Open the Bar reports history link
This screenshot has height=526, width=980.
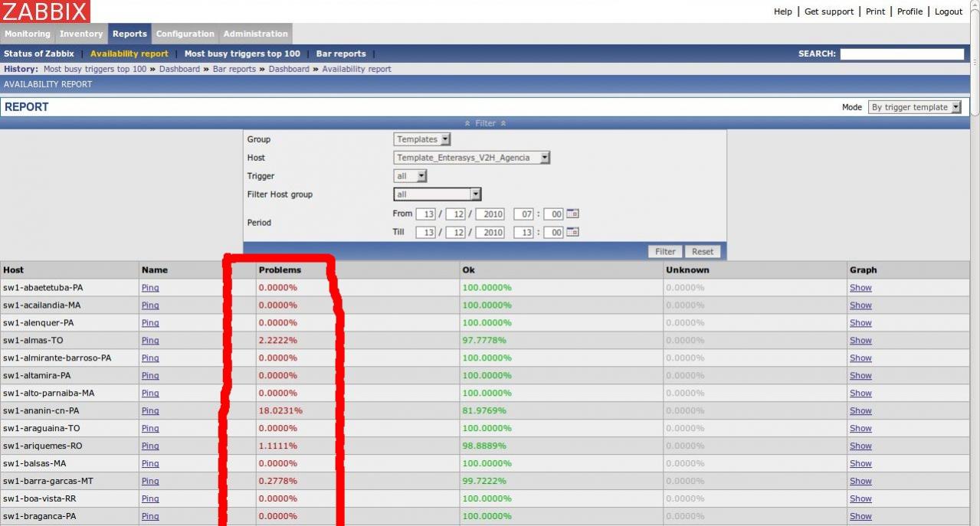pos(234,69)
